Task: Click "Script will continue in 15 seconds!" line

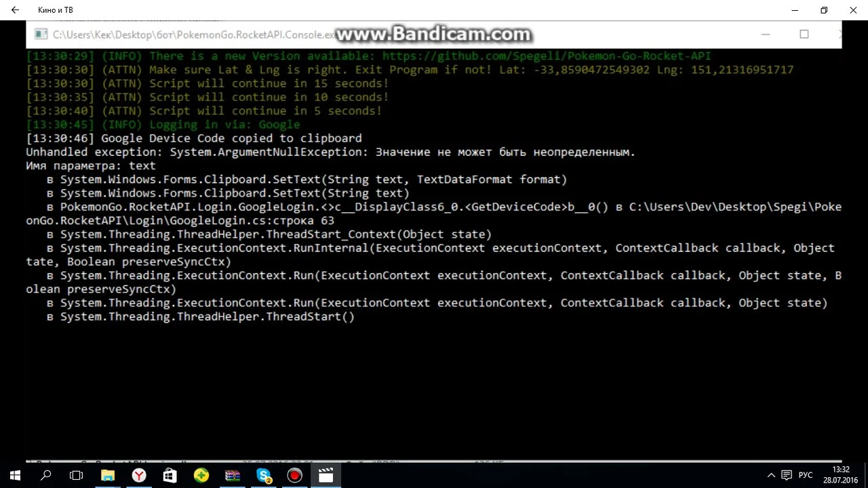Action: pos(208,83)
